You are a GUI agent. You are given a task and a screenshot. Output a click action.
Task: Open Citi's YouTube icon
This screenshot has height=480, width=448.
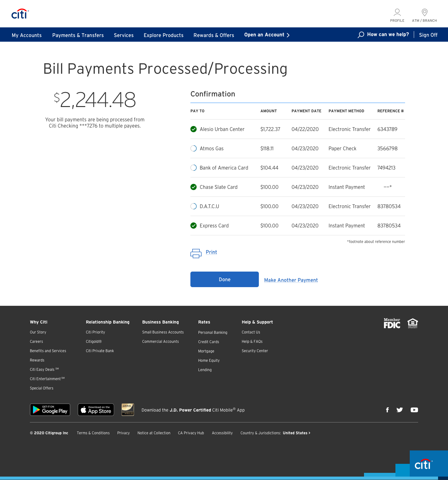click(414, 410)
